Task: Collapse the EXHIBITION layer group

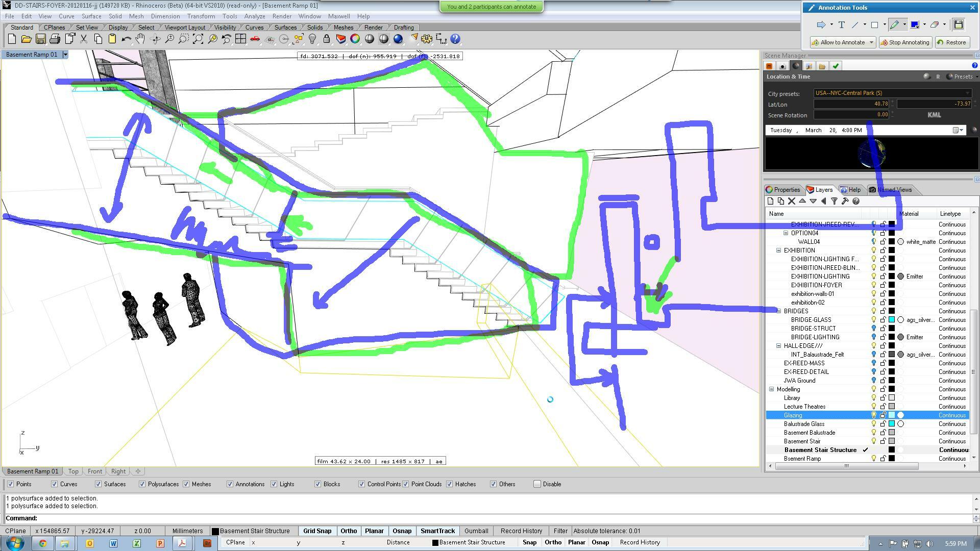Action: [779, 251]
